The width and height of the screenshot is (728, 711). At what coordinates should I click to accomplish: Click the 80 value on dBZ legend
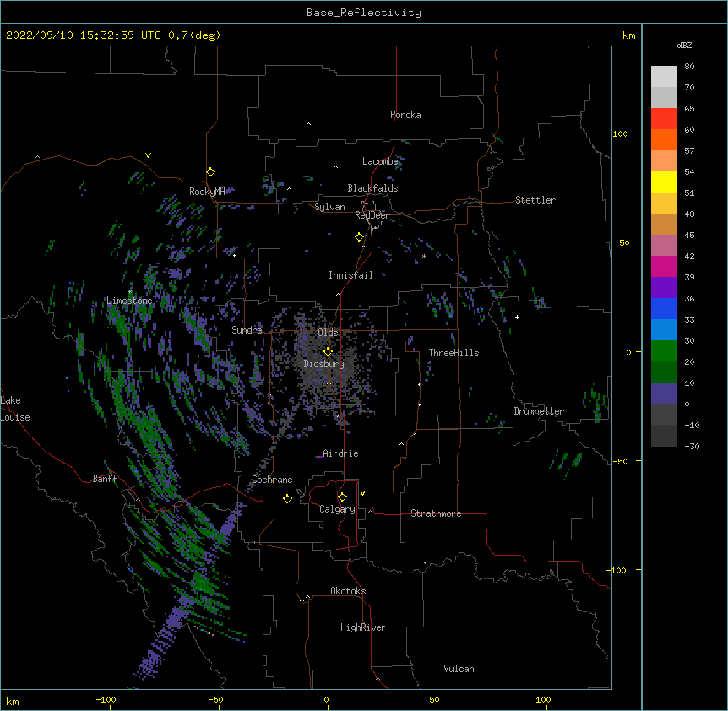(689, 67)
